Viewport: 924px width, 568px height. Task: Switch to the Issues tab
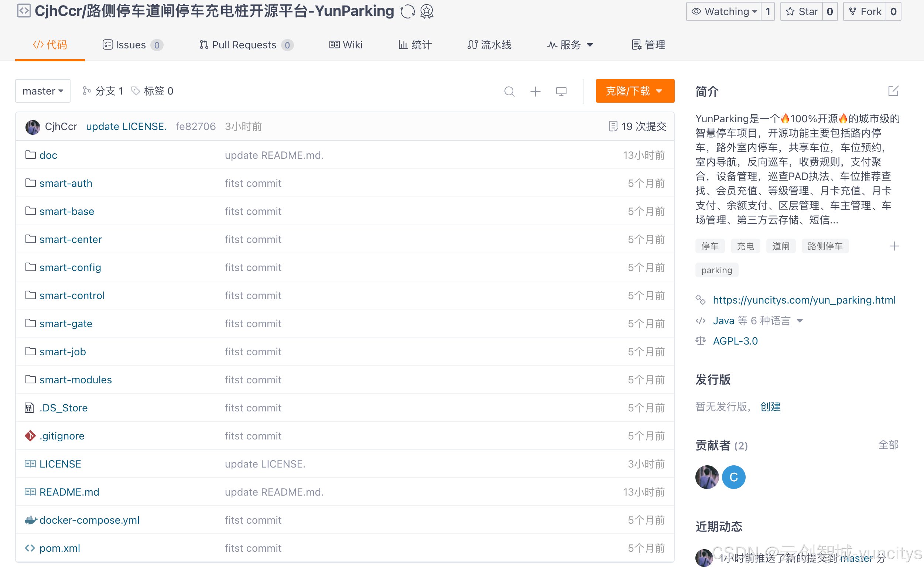(x=133, y=45)
